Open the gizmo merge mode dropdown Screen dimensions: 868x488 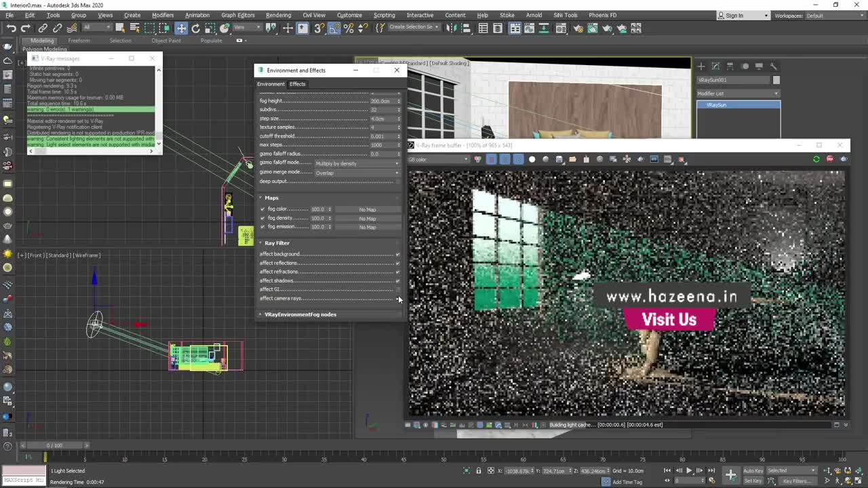coord(357,173)
